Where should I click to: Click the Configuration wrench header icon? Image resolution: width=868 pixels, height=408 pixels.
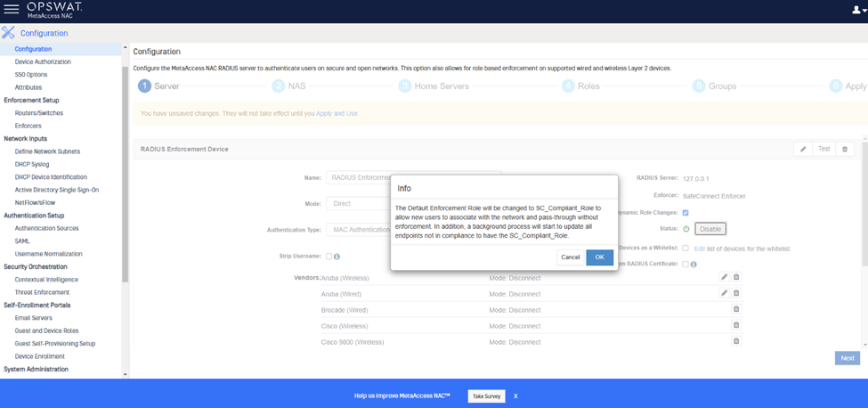click(8, 33)
